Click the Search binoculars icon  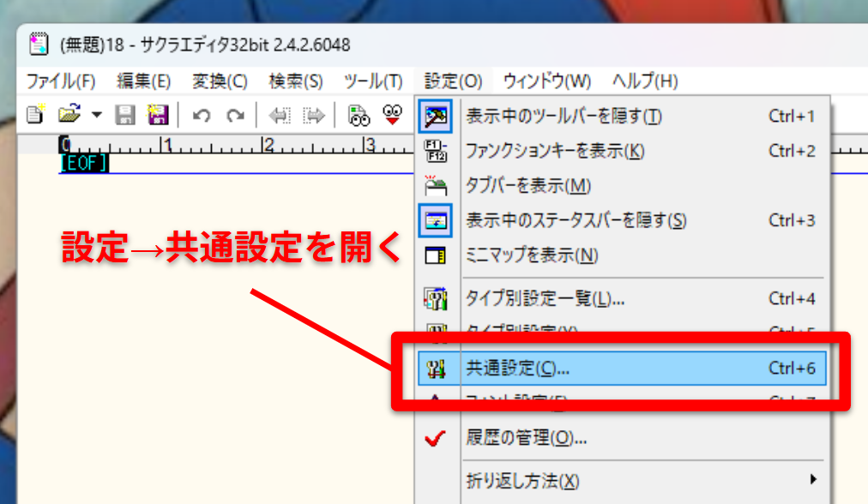pyautogui.click(x=359, y=115)
